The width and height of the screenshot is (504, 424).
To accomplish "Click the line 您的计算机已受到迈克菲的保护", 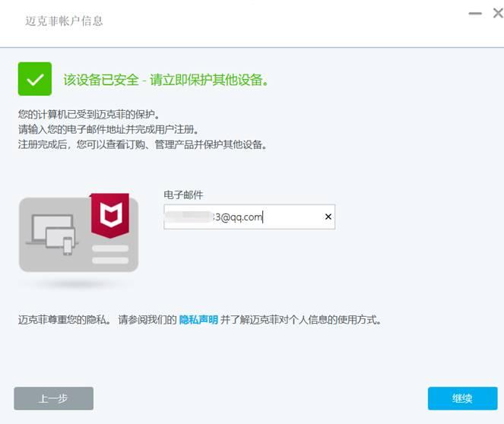I will coord(89,114).
